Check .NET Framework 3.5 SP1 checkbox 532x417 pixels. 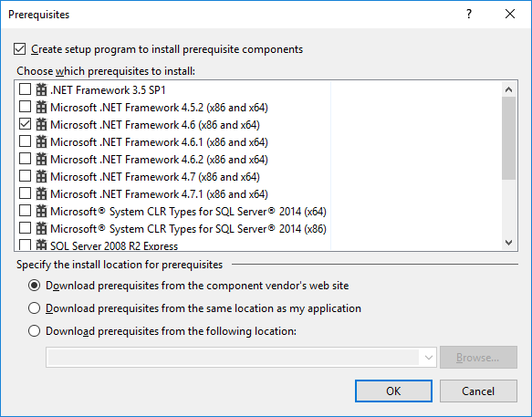(x=26, y=89)
